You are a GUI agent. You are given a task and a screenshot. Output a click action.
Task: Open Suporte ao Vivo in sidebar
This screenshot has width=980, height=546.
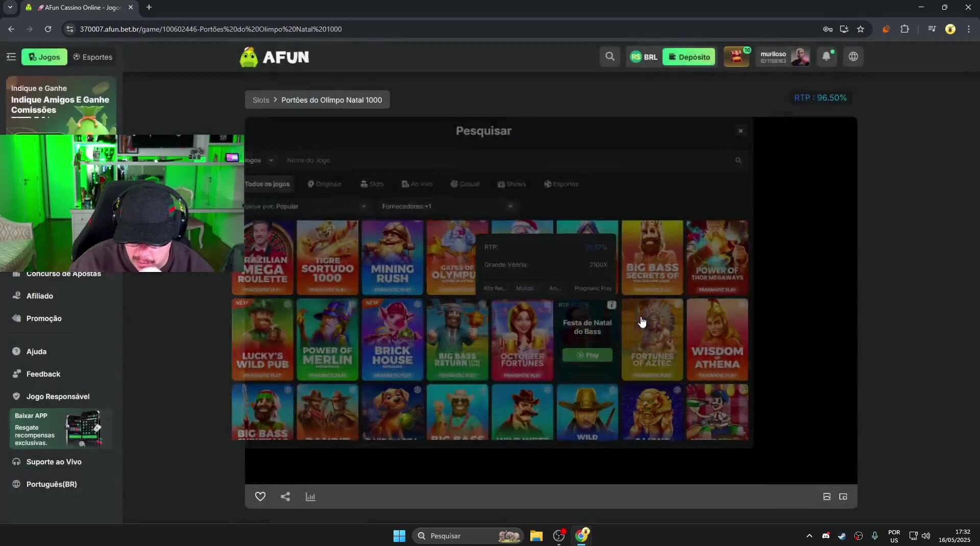point(54,462)
